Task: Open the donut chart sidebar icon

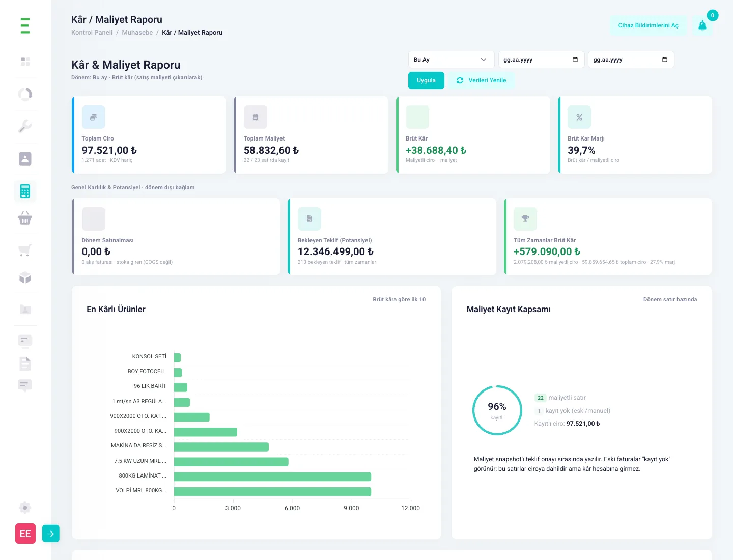Action: (x=25, y=94)
